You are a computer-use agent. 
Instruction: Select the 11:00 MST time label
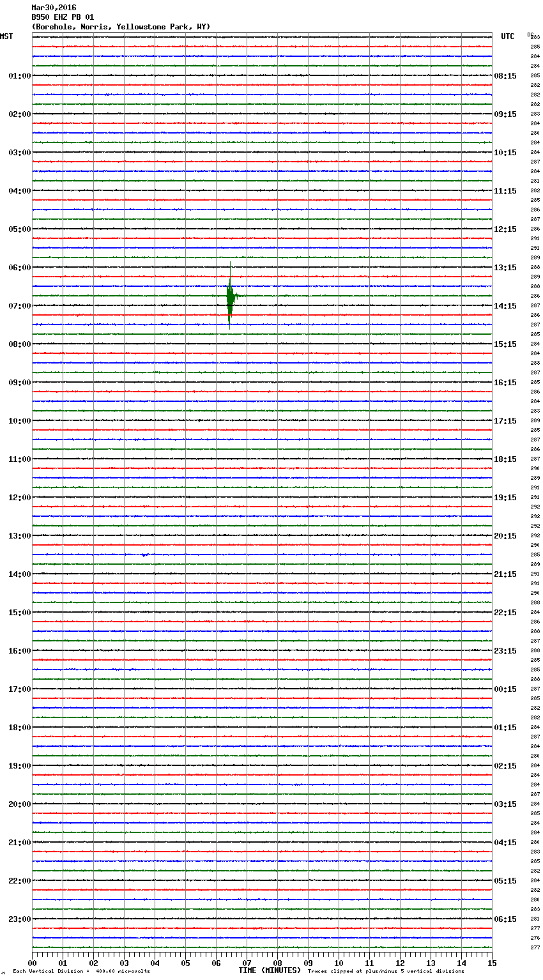click(x=19, y=459)
